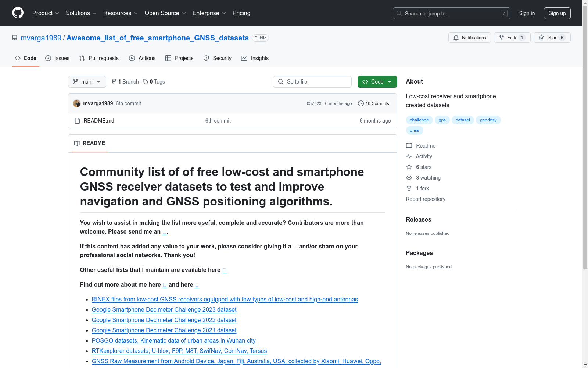The width and height of the screenshot is (588, 368).
Task: Open Google Smartphone Decimeter Challenge 2023 link
Action: [x=164, y=310]
